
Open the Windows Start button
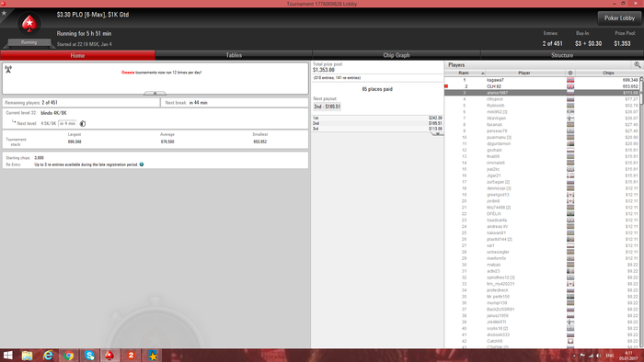[7, 356]
